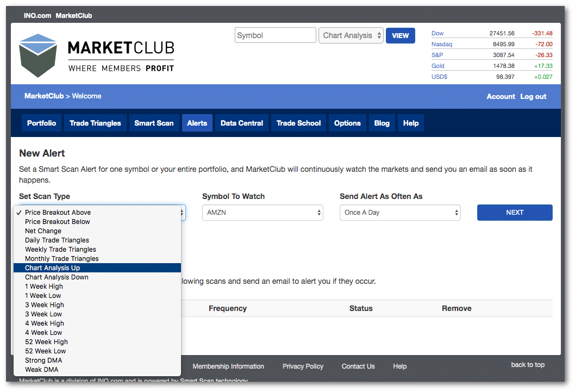This screenshot has height=392, width=575.
Task: Click the Frequency column header
Action: click(x=228, y=308)
